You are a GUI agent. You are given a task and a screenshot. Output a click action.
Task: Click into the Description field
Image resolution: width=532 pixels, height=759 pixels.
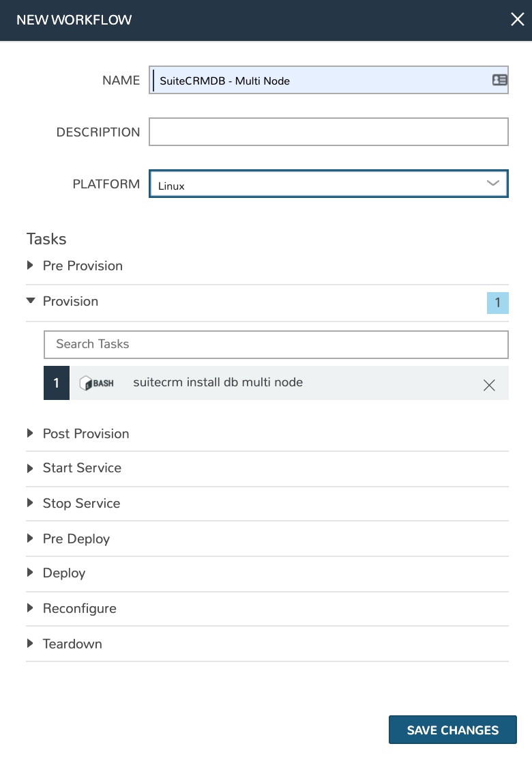(329, 132)
